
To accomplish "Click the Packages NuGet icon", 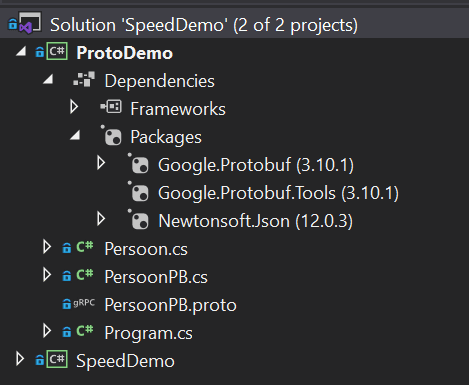I will (x=111, y=135).
